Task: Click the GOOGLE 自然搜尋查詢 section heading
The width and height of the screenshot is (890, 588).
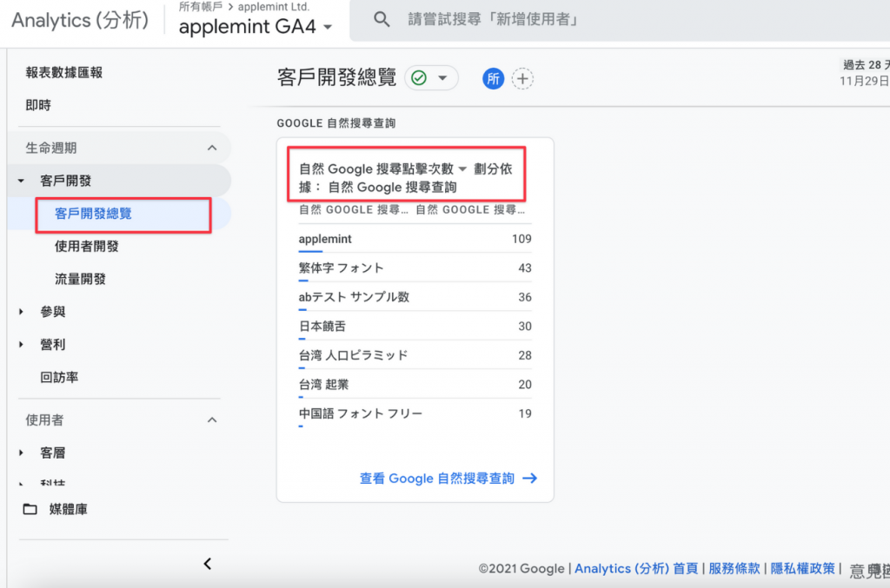Action: [x=336, y=123]
